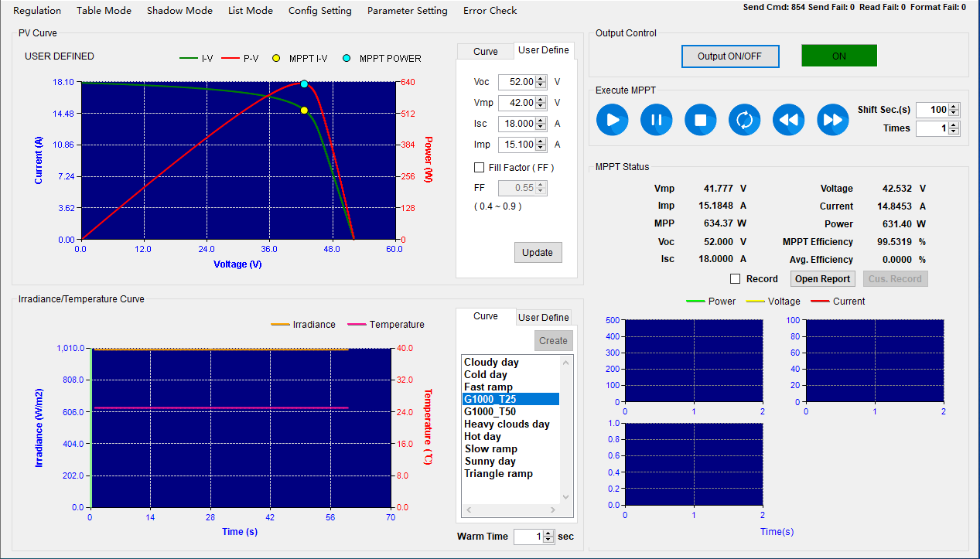Increase Voc value with its up arrow
Image resolution: width=980 pixels, height=559 pixels.
[541, 78]
